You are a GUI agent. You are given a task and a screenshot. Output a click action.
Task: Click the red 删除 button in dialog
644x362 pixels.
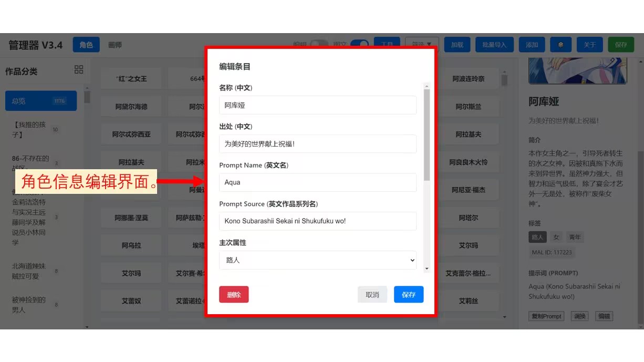click(x=234, y=295)
